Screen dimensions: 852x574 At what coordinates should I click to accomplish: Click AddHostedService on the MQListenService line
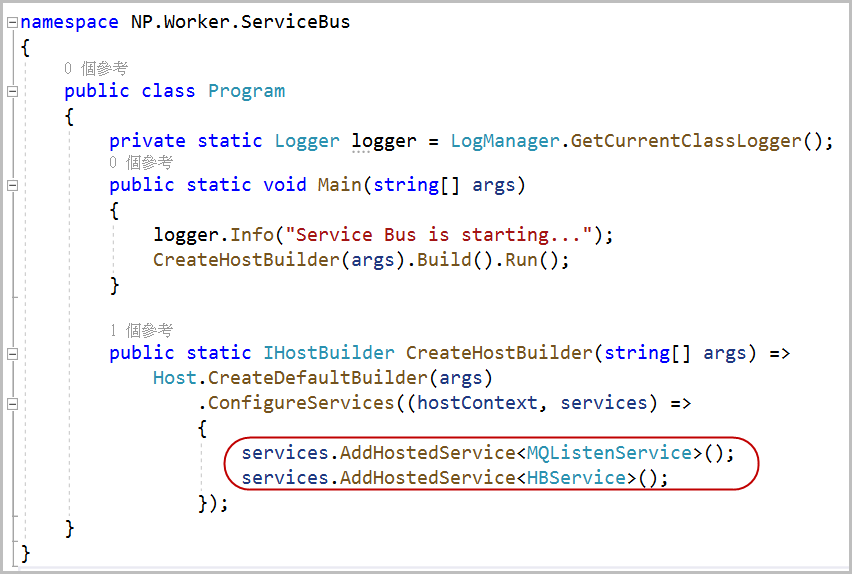click(x=428, y=453)
